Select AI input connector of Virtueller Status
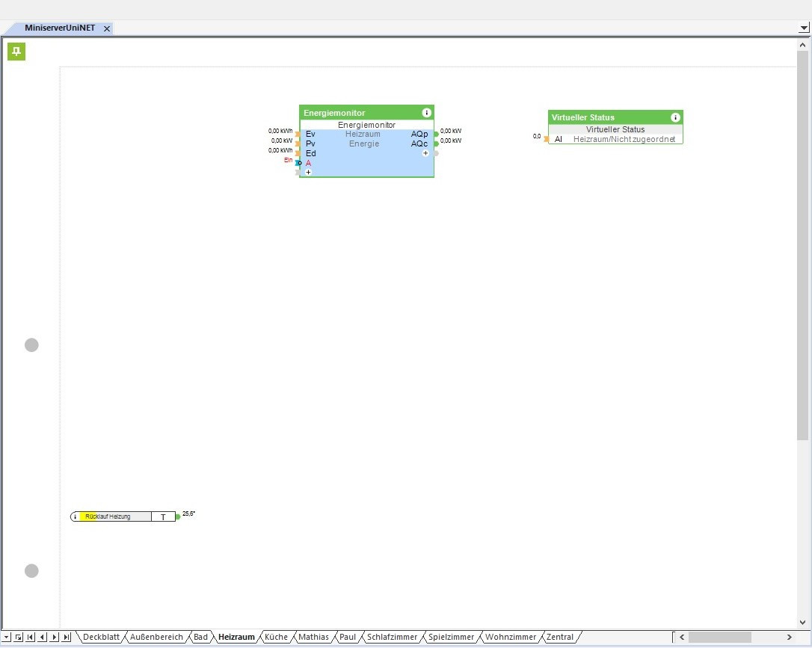 [x=547, y=139]
